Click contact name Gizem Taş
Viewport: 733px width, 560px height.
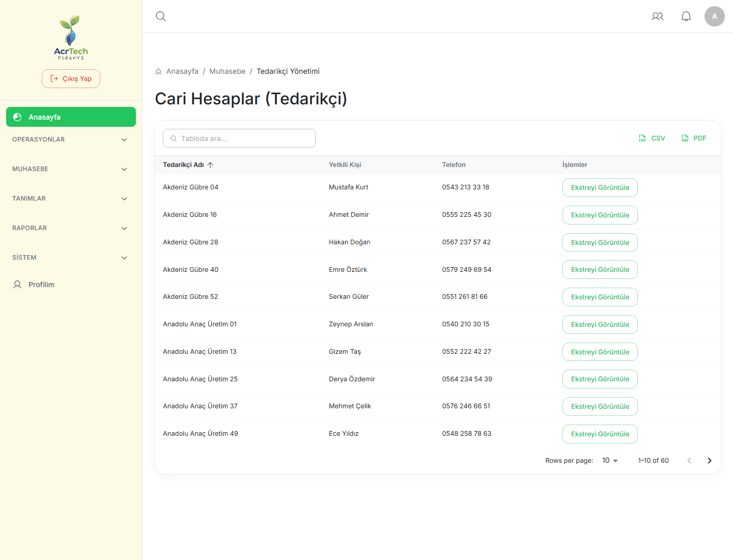[345, 352]
